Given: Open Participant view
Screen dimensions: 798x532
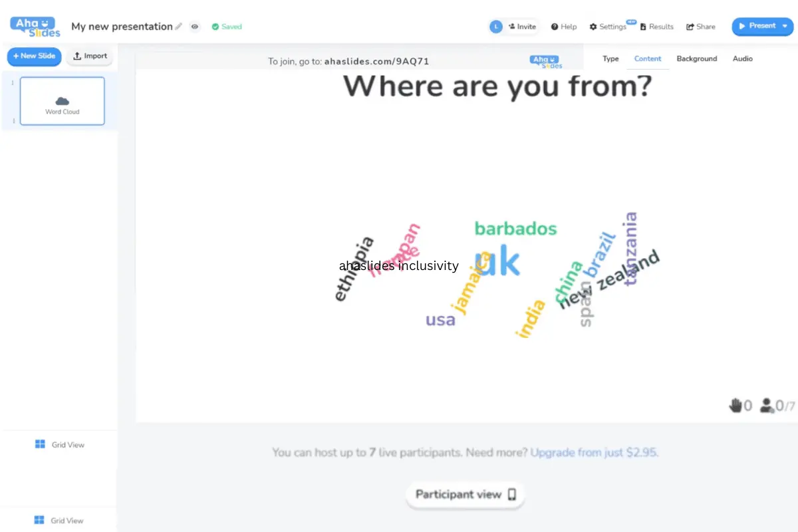Looking at the screenshot, I should pos(465,494).
